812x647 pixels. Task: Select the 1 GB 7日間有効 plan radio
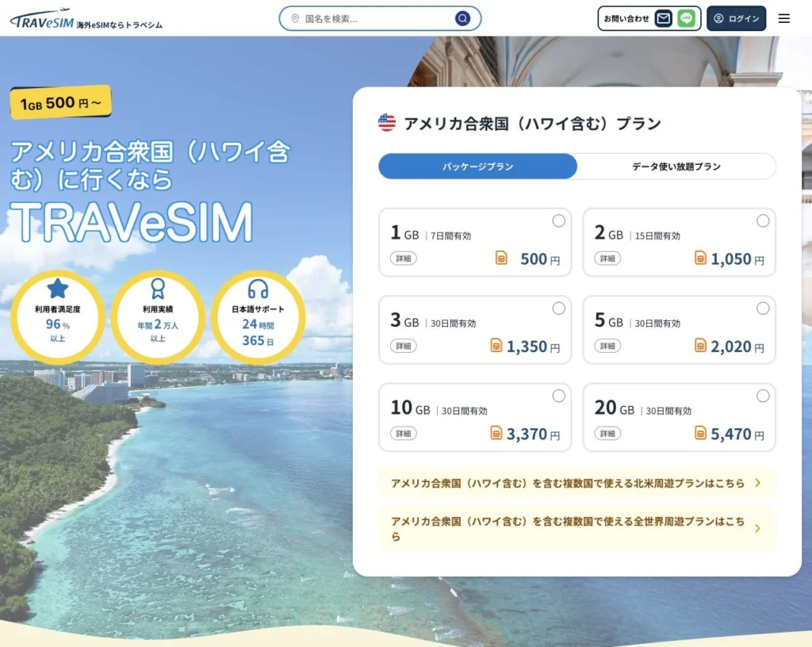pyautogui.click(x=559, y=221)
